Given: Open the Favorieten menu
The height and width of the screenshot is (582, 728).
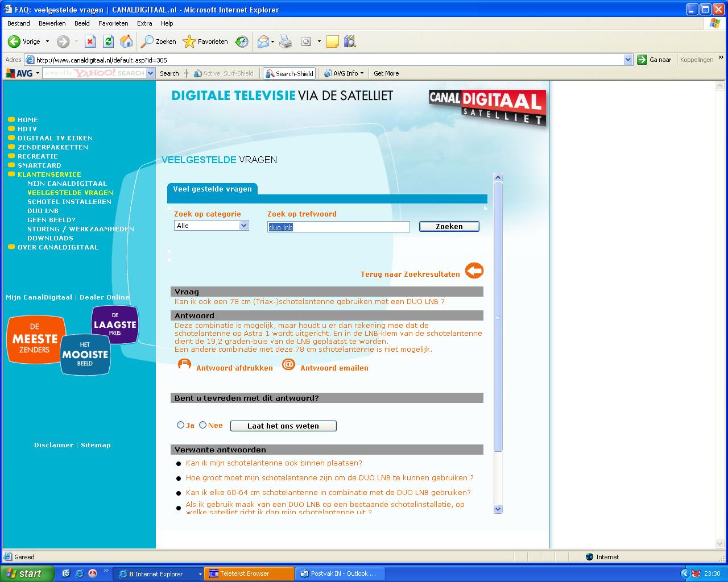Looking at the screenshot, I should [x=113, y=23].
